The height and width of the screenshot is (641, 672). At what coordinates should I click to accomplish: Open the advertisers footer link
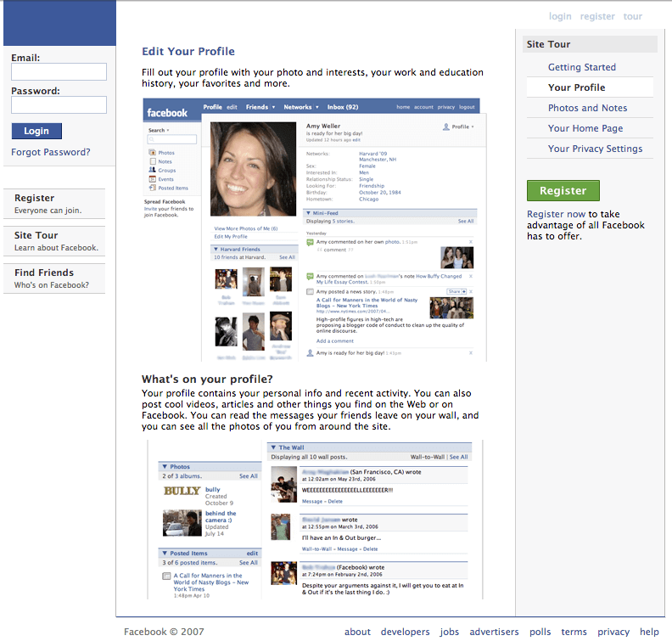click(494, 632)
